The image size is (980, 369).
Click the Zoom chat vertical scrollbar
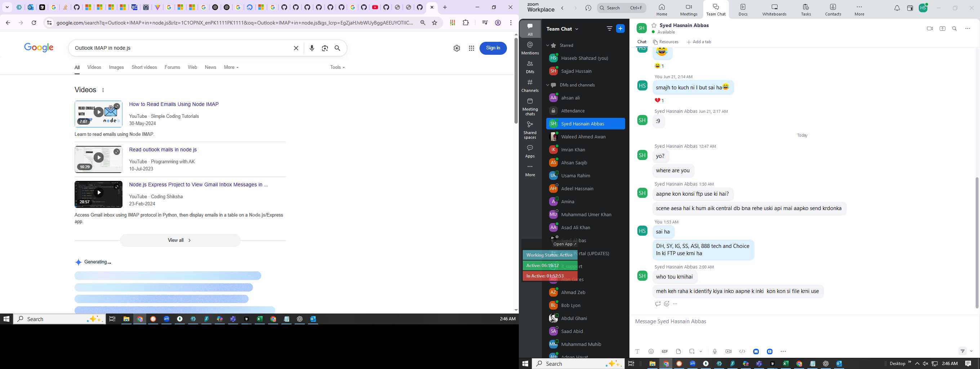coord(976,242)
